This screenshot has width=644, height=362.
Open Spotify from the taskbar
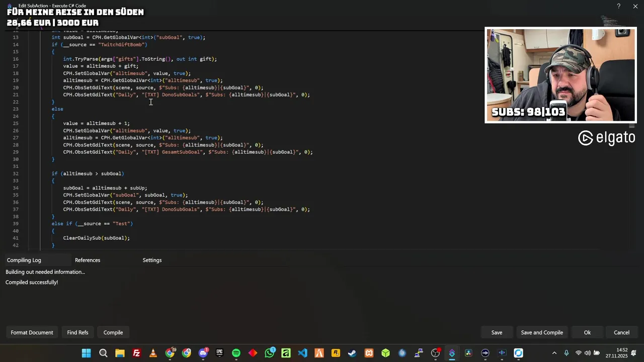(x=236, y=353)
